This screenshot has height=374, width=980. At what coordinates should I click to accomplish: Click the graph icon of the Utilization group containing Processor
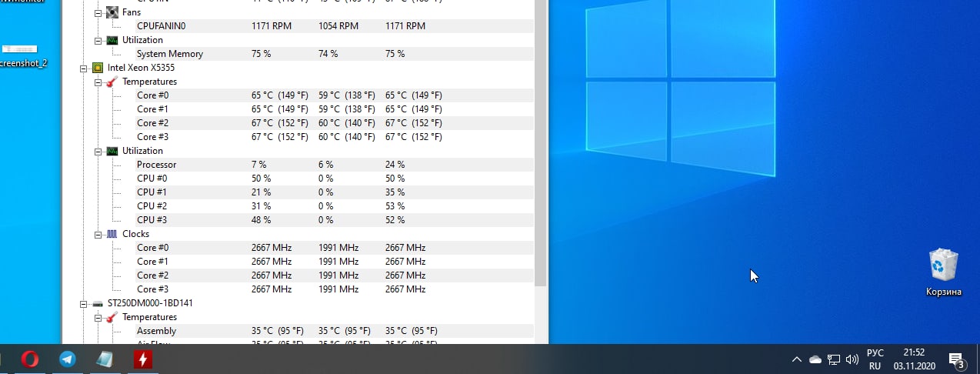coord(112,151)
